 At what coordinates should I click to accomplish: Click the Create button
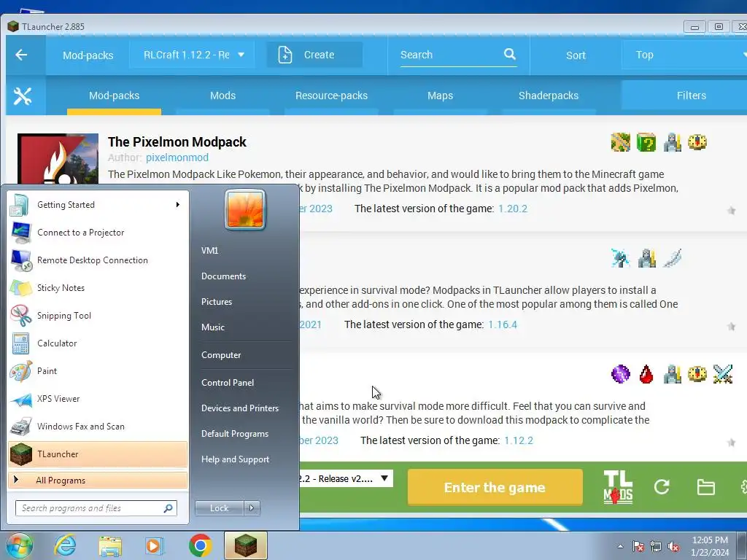coord(314,55)
